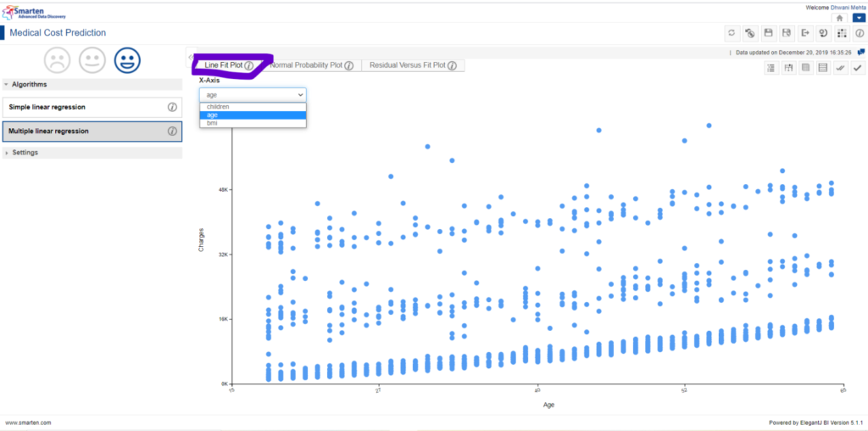Click the bulleted list view icon
Image resolution: width=868 pixels, height=431 pixels.
770,68
